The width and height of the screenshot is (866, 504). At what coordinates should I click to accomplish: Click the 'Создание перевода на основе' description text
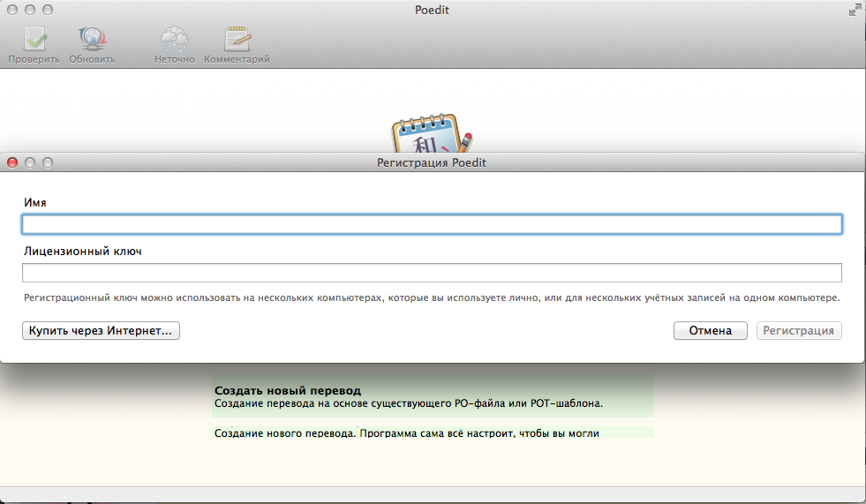click(409, 403)
